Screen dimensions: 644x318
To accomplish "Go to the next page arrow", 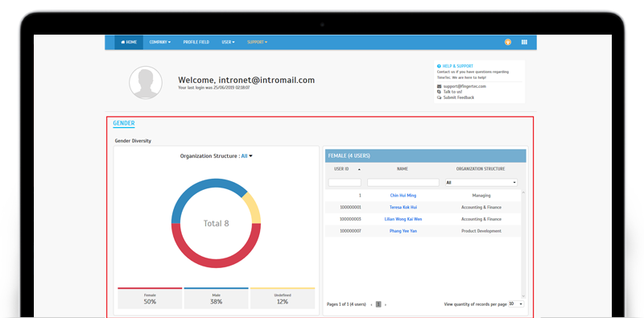I will pos(386,304).
